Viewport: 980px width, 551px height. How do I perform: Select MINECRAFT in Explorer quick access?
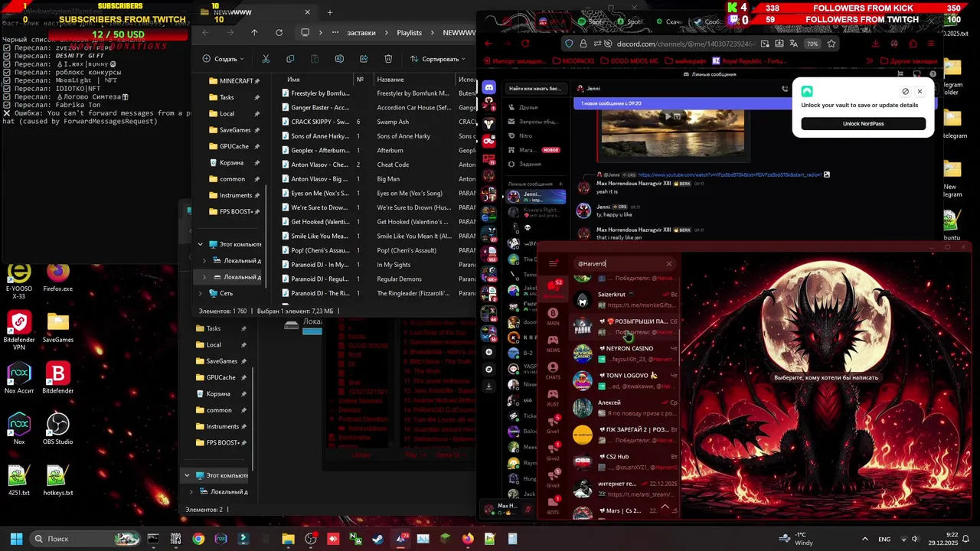(235, 80)
